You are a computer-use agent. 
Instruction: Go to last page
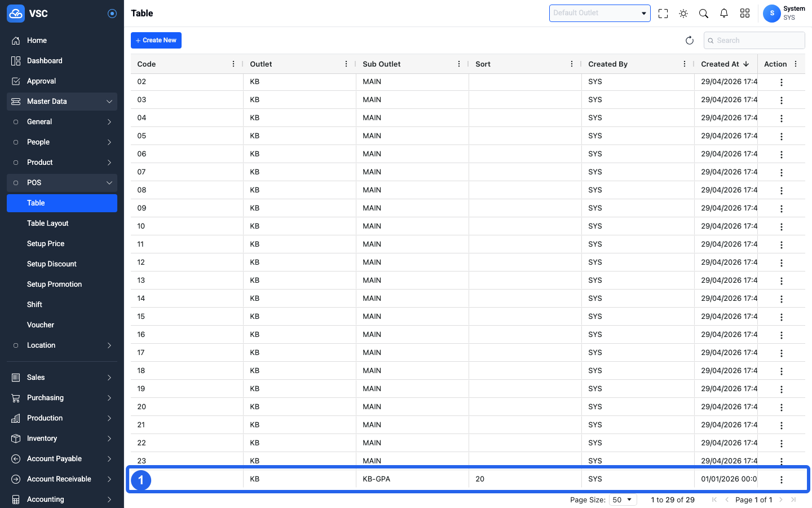pyautogui.click(x=793, y=500)
